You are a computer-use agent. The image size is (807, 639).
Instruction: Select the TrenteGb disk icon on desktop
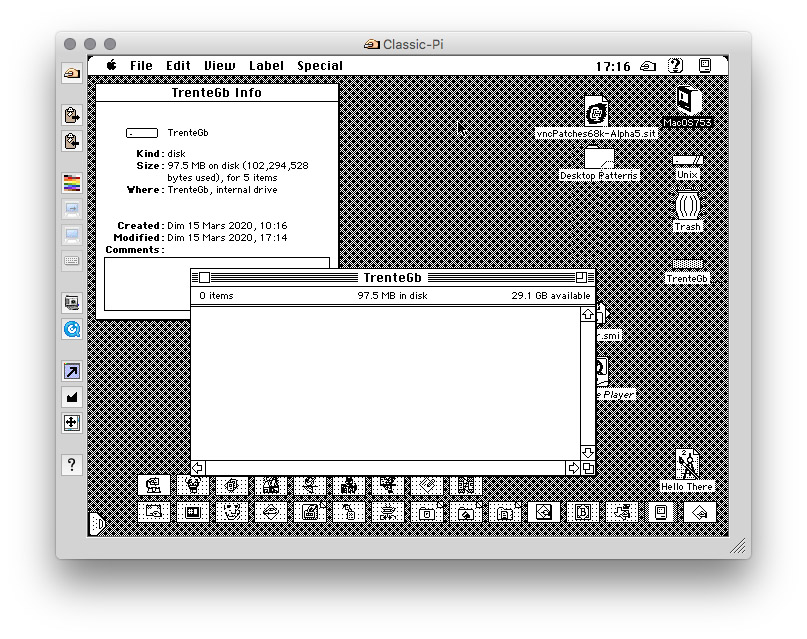click(x=688, y=264)
